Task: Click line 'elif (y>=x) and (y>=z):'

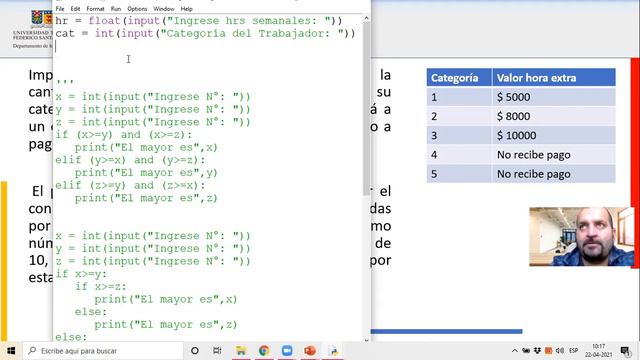Action: tap(130, 160)
